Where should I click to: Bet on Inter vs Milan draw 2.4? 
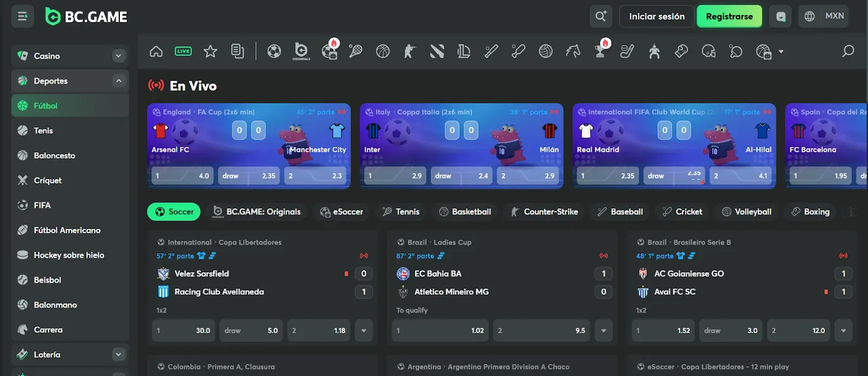pyautogui.click(x=461, y=176)
